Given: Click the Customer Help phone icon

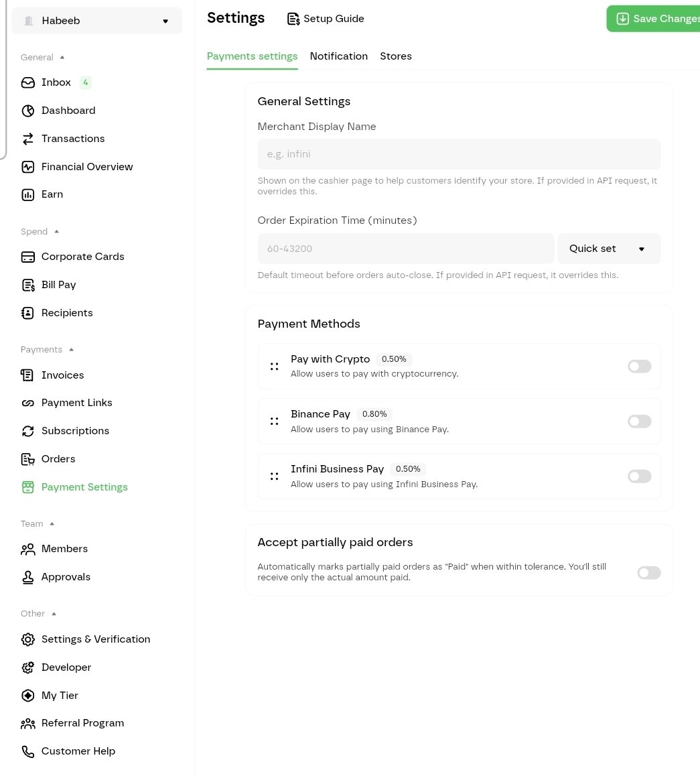Looking at the screenshot, I should pos(28,751).
